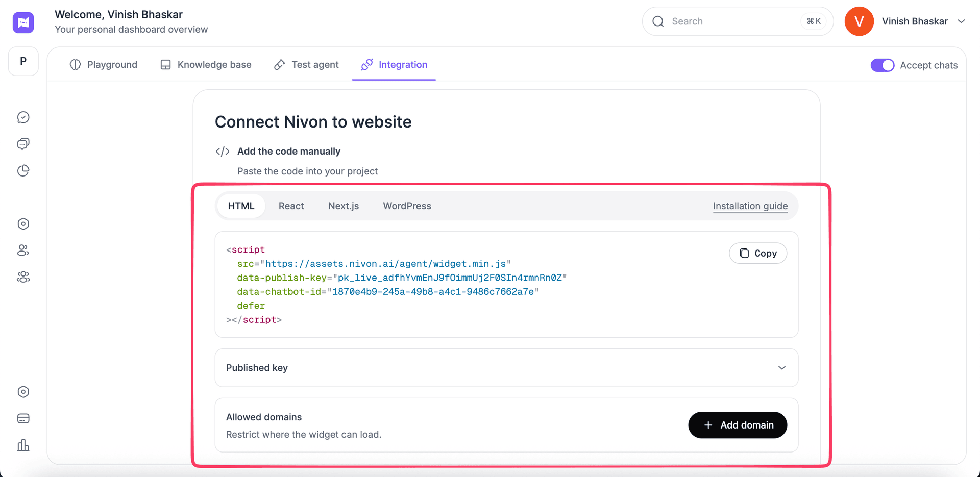Expand the Published key section

click(x=506, y=368)
